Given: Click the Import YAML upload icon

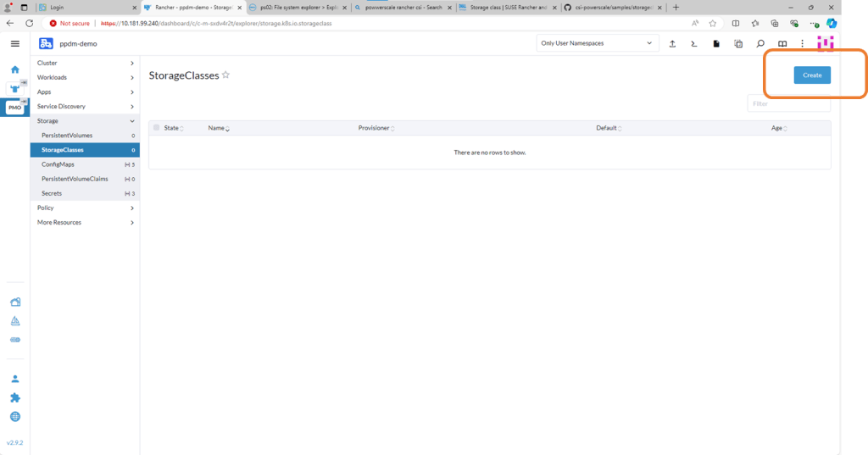Looking at the screenshot, I should tap(672, 43).
